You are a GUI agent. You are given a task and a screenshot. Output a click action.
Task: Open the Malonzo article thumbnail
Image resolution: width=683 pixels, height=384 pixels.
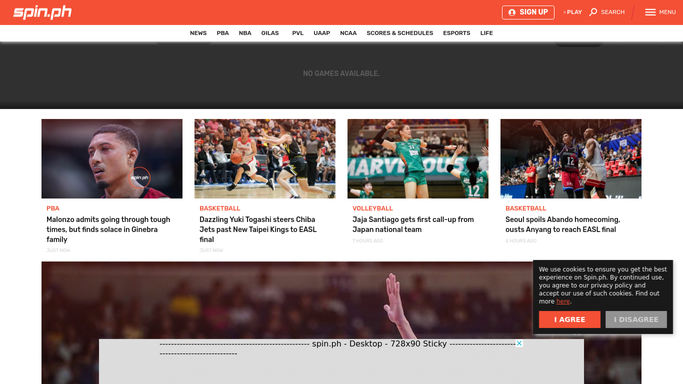pyautogui.click(x=112, y=158)
